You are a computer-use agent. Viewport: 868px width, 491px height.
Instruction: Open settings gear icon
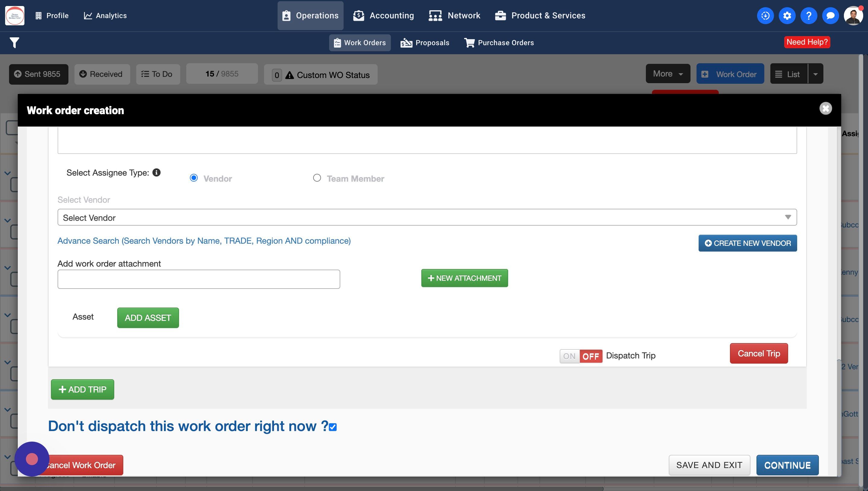(787, 15)
